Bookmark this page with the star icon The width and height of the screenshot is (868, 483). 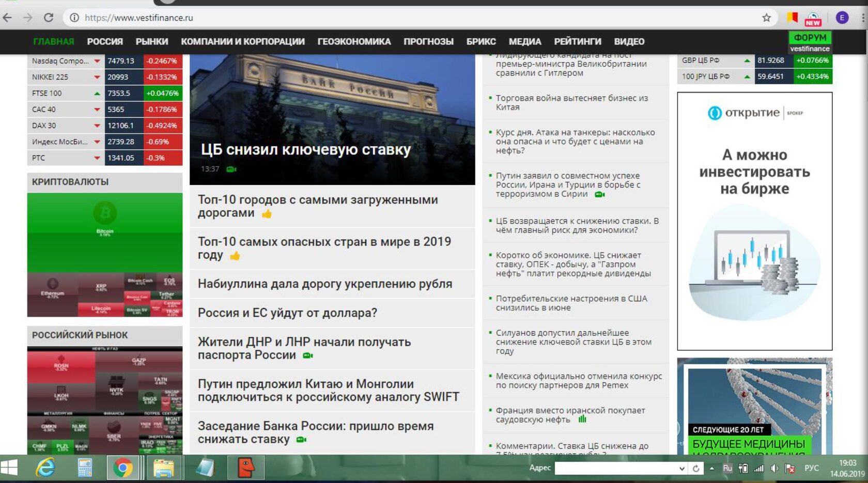[x=766, y=18]
